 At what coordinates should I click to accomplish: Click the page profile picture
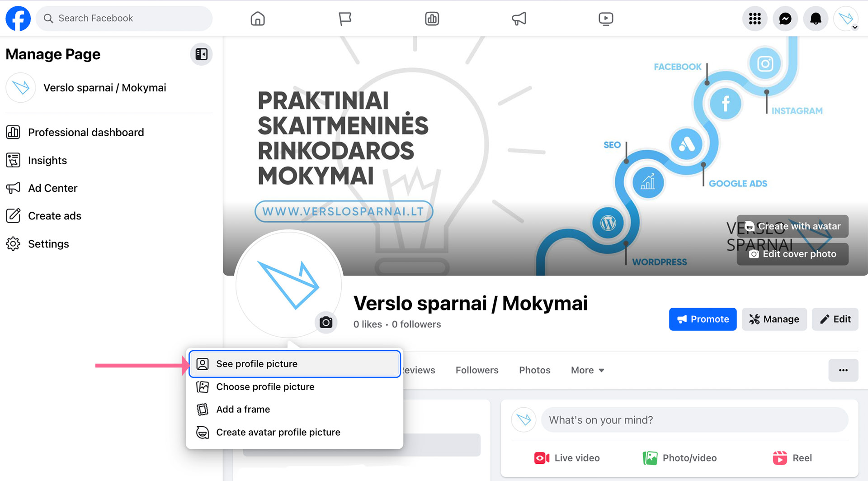288,284
